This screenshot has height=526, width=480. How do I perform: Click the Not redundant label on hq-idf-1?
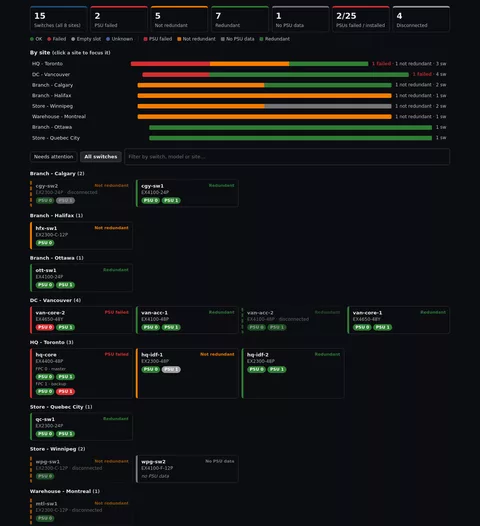pos(217,354)
